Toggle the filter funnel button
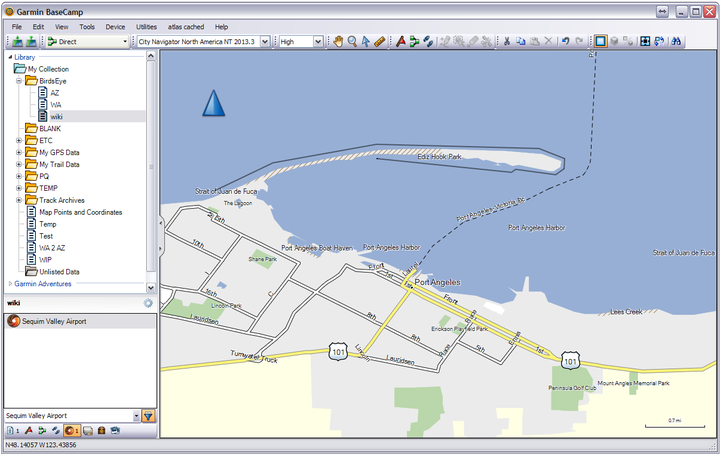This screenshot has height=455, width=720. pos(148,416)
